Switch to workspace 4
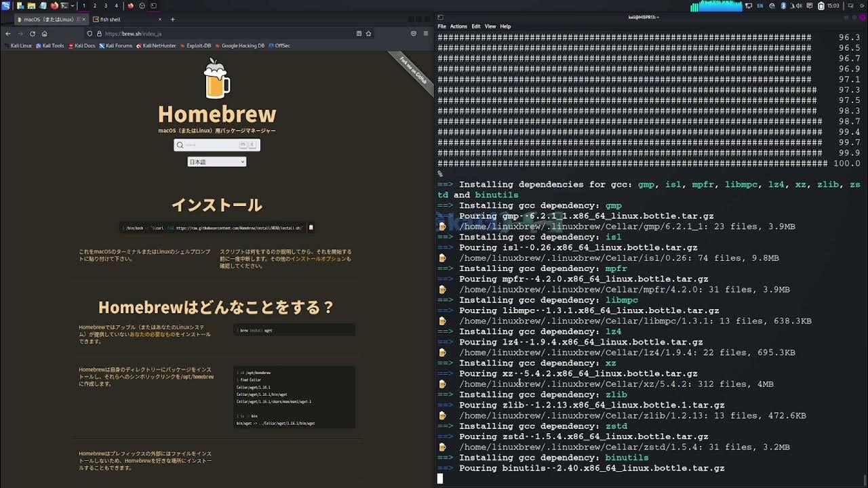Screen dimensions: 868x488 117,5
